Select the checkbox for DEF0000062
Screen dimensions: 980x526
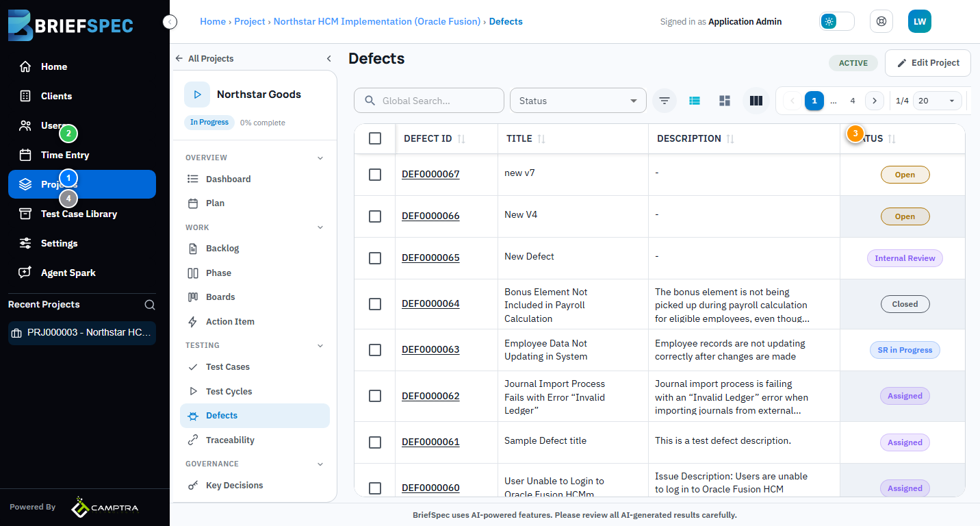375,396
